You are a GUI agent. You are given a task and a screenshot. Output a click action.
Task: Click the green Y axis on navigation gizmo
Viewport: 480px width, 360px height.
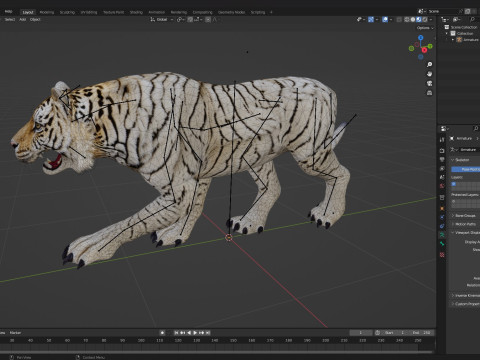[430, 46]
